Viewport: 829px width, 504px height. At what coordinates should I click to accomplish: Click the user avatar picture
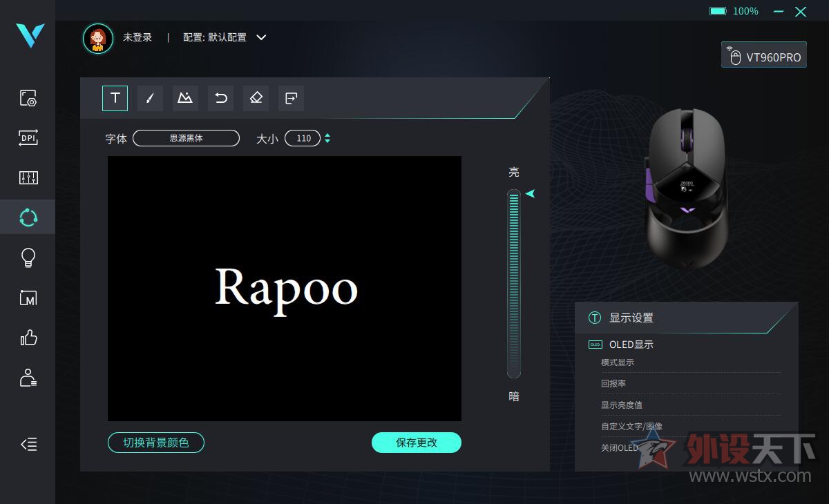point(98,38)
